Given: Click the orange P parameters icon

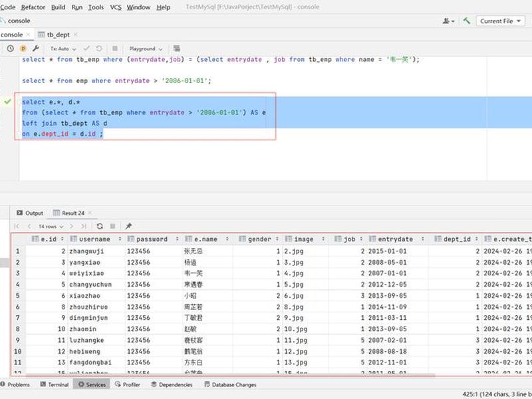Looking at the screenshot, I should point(23,49).
